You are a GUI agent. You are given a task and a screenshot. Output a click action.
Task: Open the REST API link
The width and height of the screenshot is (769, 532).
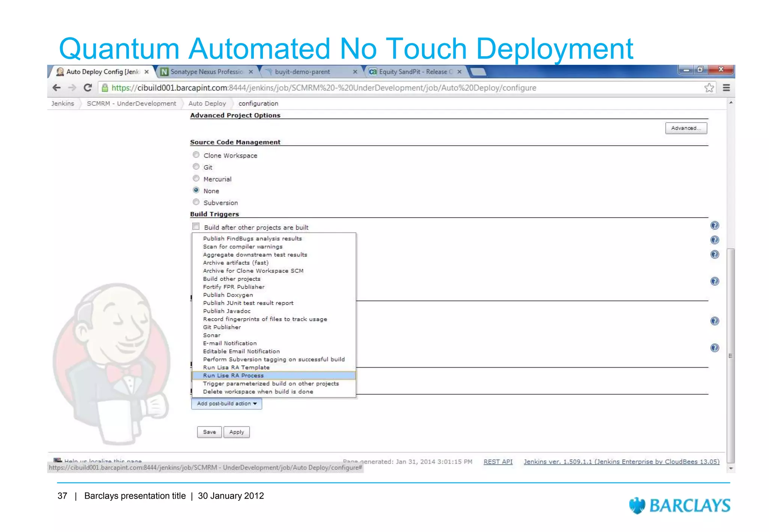tap(498, 462)
